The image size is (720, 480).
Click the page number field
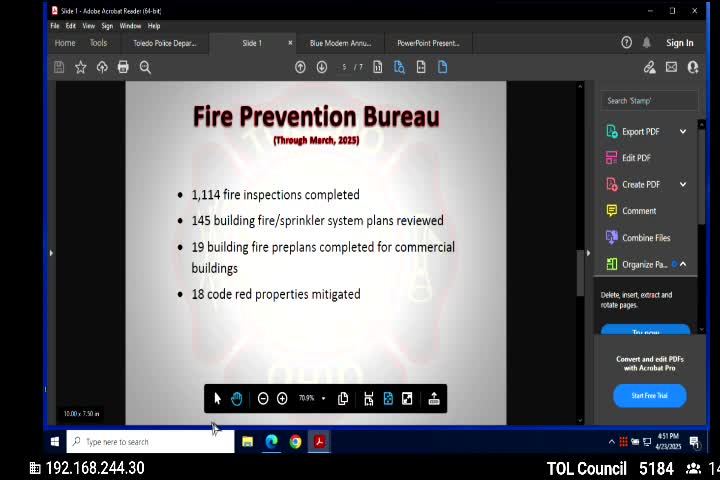(344, 67)
